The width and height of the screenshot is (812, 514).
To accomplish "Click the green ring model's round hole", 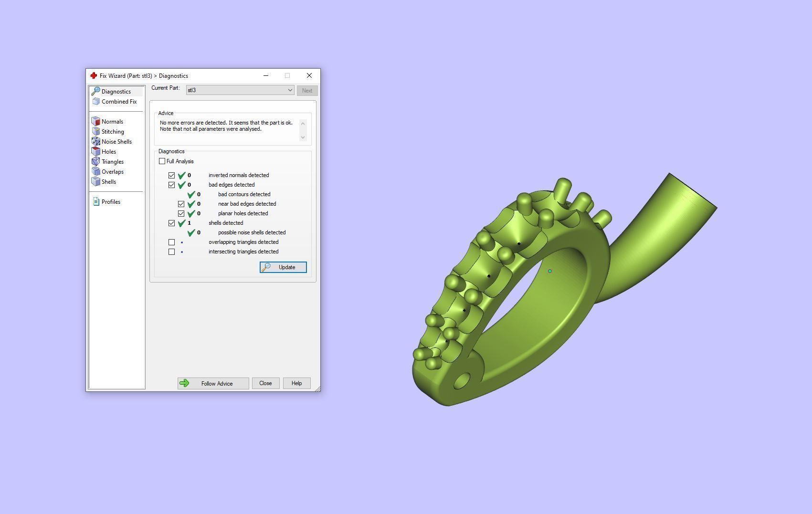I will coord(462,381).
